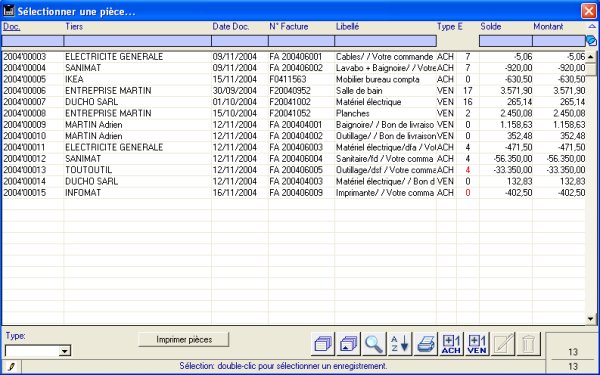The height and width of the screenshot is (375, 600).
Task: Focus the Doc. filter field
Action: (x=33, y=41)
